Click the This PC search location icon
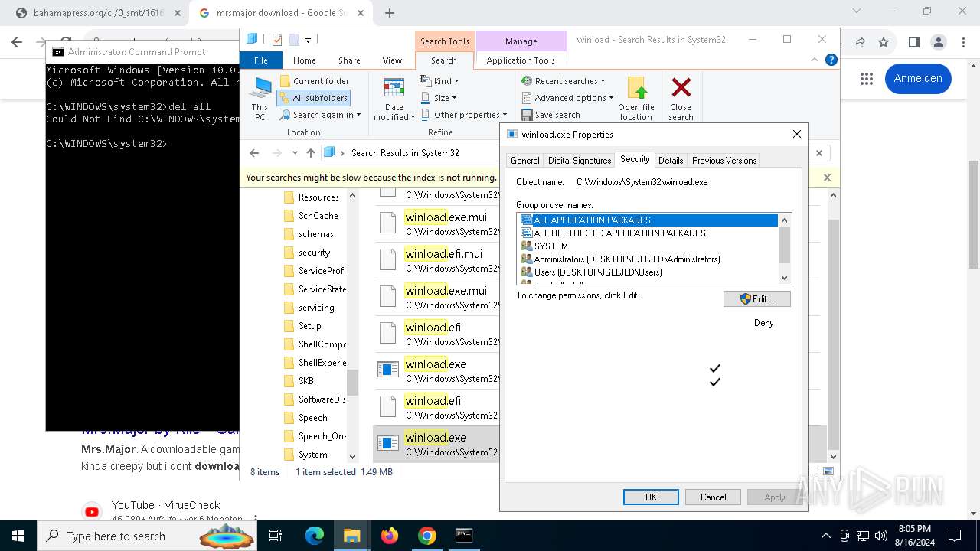Viewport: 980px width, 551px height. tap(260, 98)
